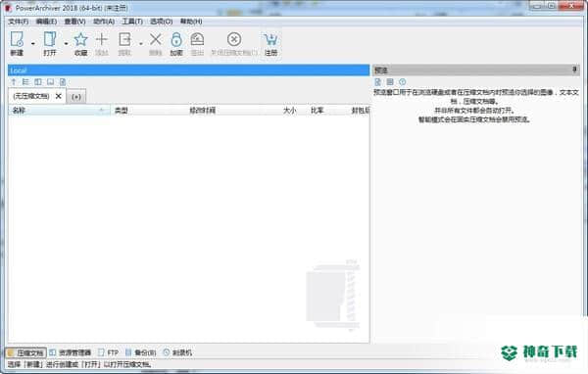This screenshot has height=374, width=588.
Task: Click the Close archive circled-X icon
Action: point(234,39)
